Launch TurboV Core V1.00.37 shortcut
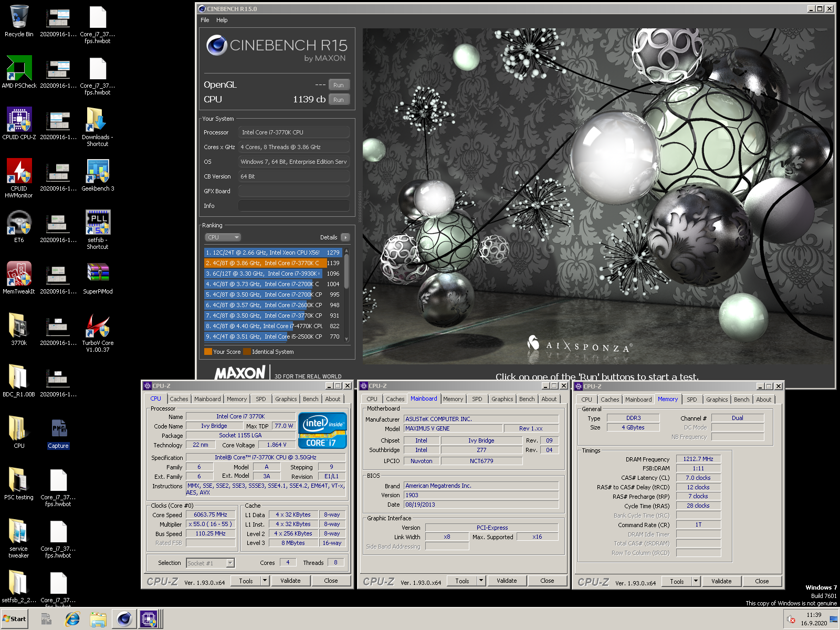 point(98,332)
